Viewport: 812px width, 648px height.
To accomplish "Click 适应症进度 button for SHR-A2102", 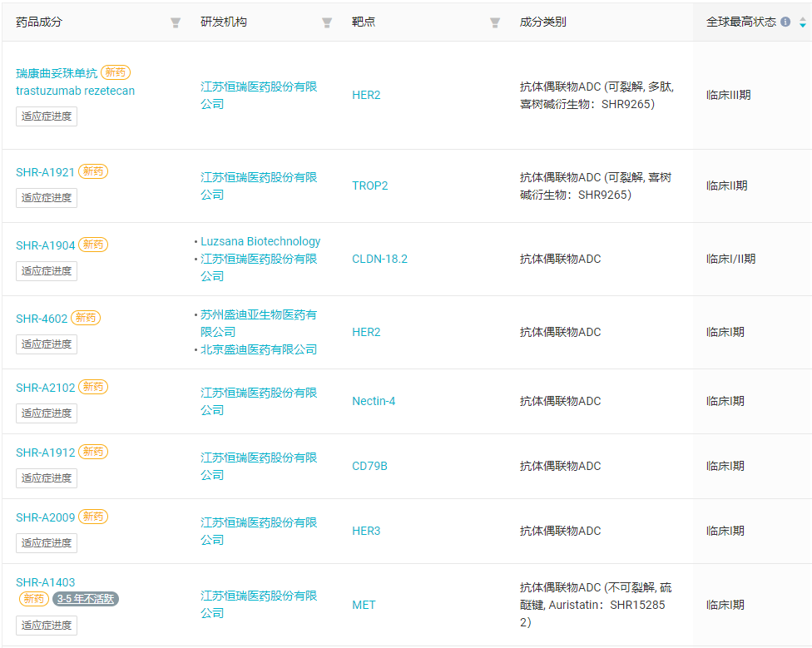I will 47,413.
